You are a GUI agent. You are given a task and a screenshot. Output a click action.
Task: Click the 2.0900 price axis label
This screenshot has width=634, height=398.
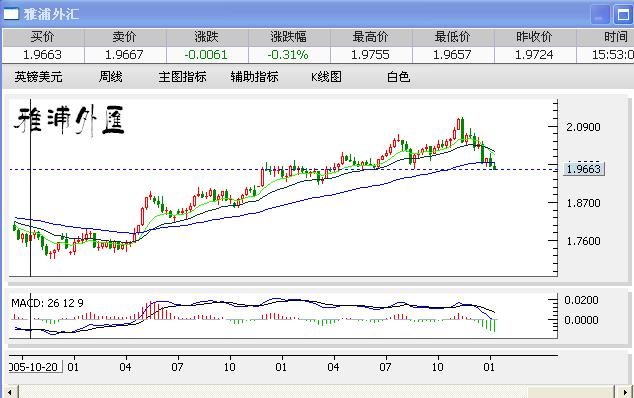[583, 127]
